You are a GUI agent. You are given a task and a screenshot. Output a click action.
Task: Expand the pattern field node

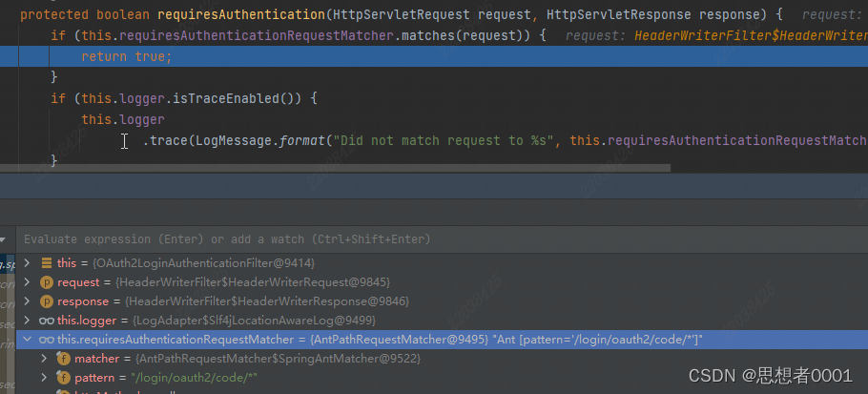[x=44, y=378]
